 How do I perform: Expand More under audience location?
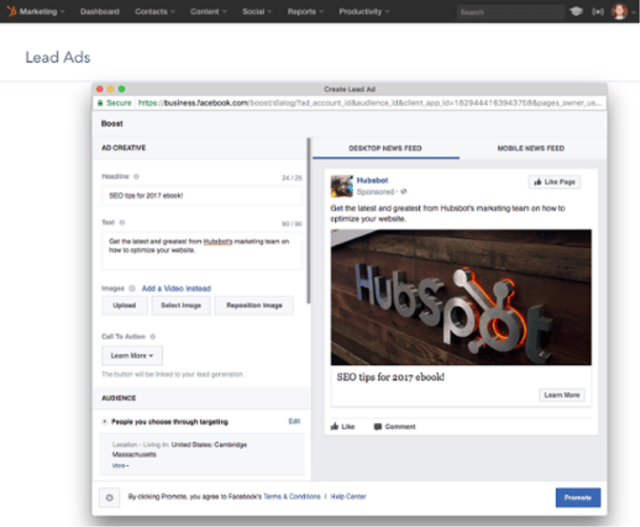click(x=120, y=465)
